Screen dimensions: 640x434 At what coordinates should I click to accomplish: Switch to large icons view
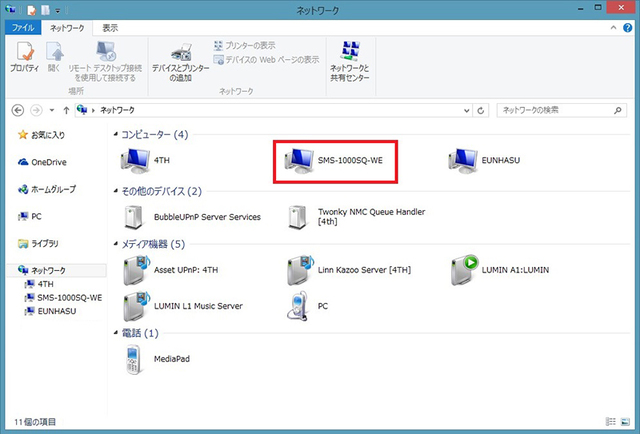[x=625, y=421]
